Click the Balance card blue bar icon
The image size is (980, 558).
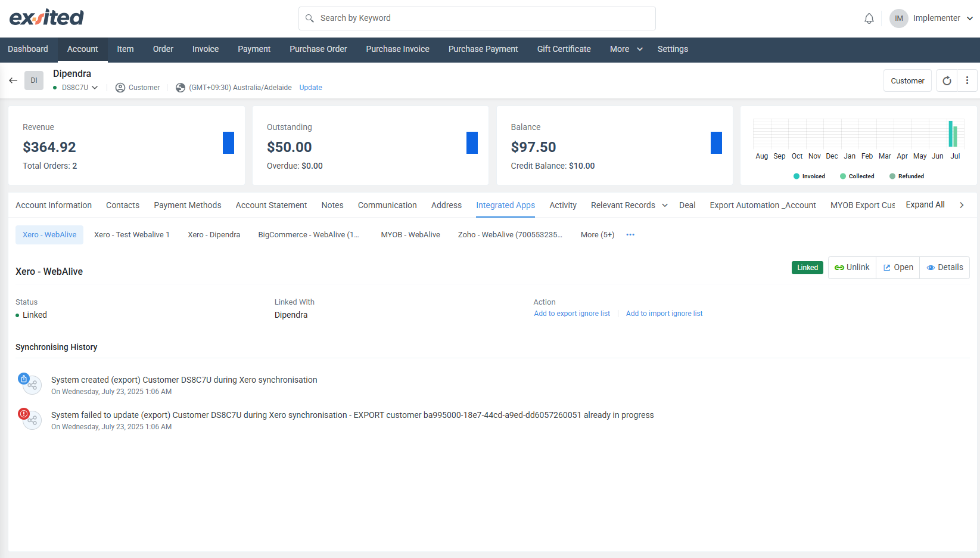click(x=716, y=142)
